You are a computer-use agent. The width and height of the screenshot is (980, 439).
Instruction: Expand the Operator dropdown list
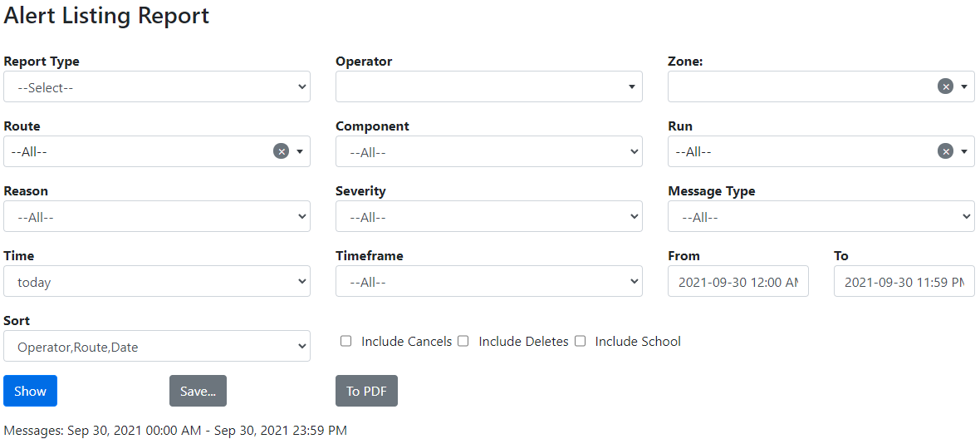(x=488, y=86)
